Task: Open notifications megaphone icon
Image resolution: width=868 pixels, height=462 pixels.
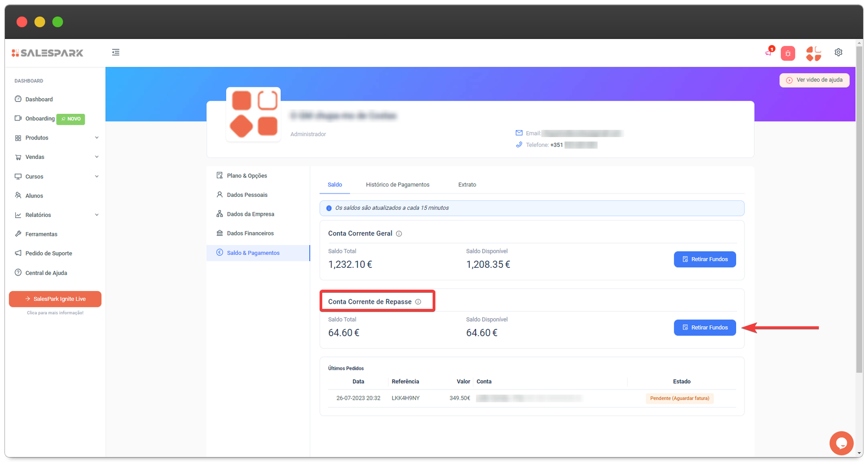Action: tap(769, 52)
